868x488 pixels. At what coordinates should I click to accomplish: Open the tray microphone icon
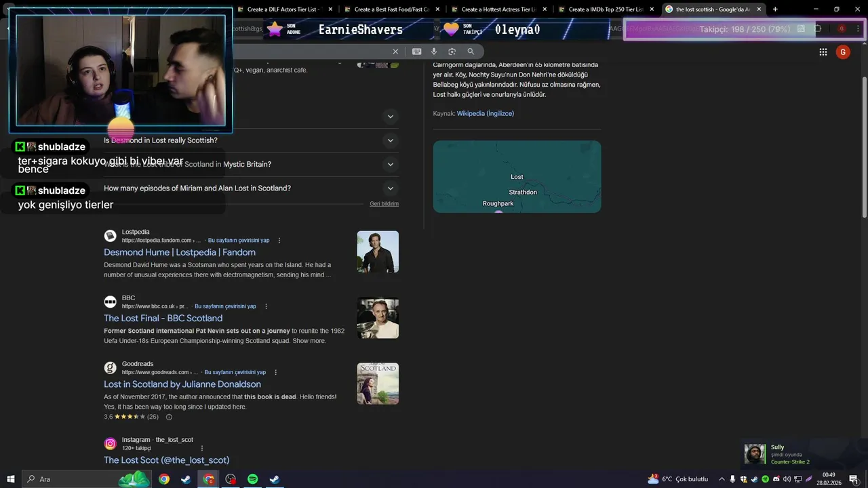(x=732, y=479)
